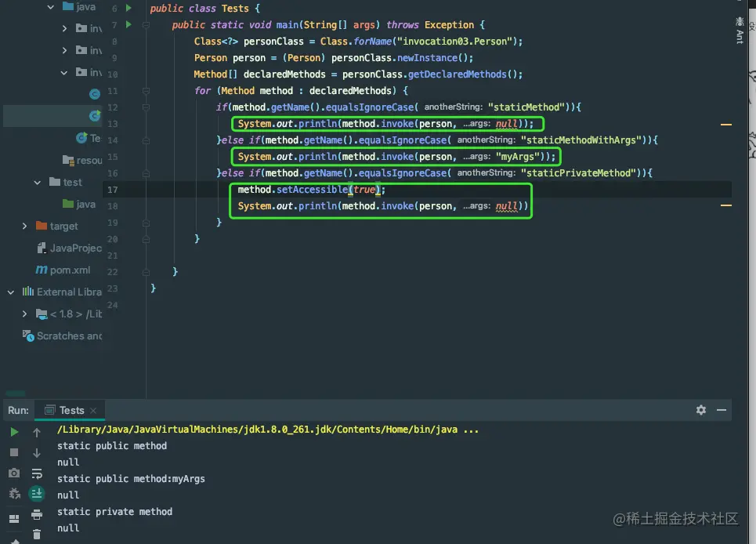Image resolution: width=756 pixels, height=544 pixels.
Task: Click line number 17 in gutter
Action: 112,190
